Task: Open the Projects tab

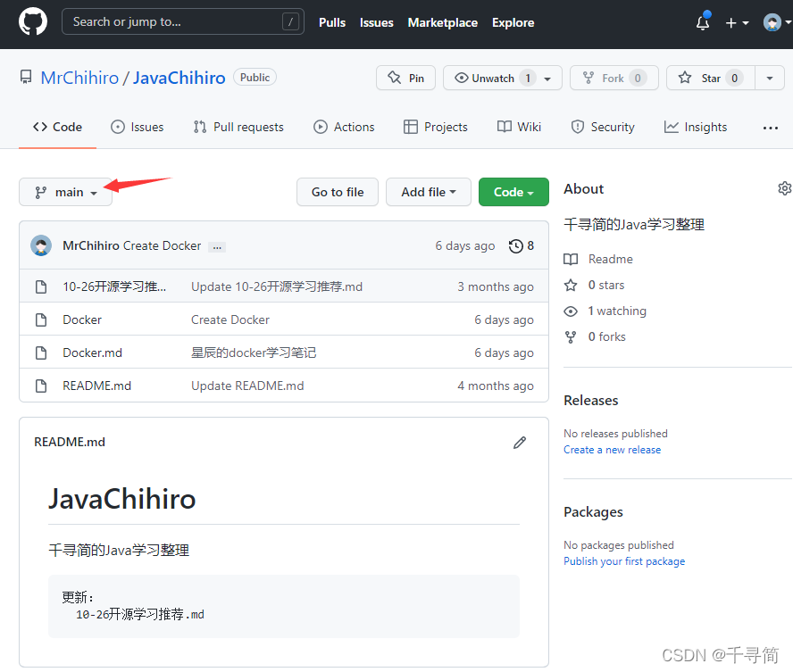Action: pyautogui.click(x=436, y=127)
